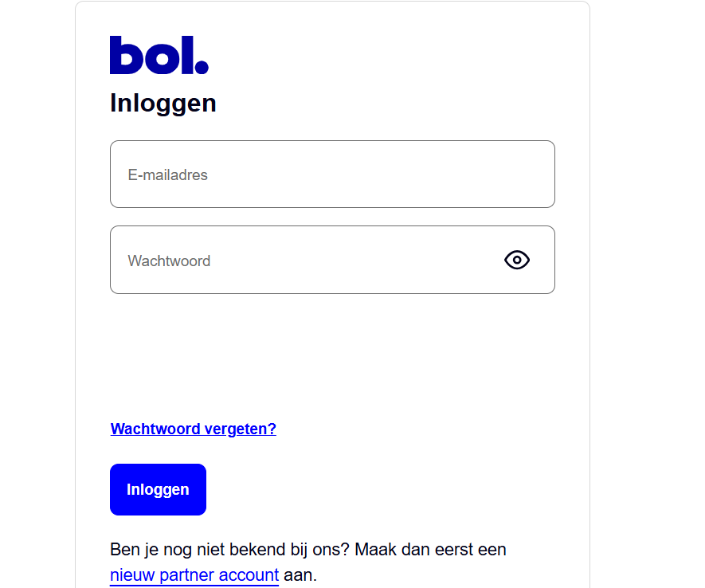Focus the E-mailadres input field
The width and height of the screenshot is (705, 588).
(332, 174)
